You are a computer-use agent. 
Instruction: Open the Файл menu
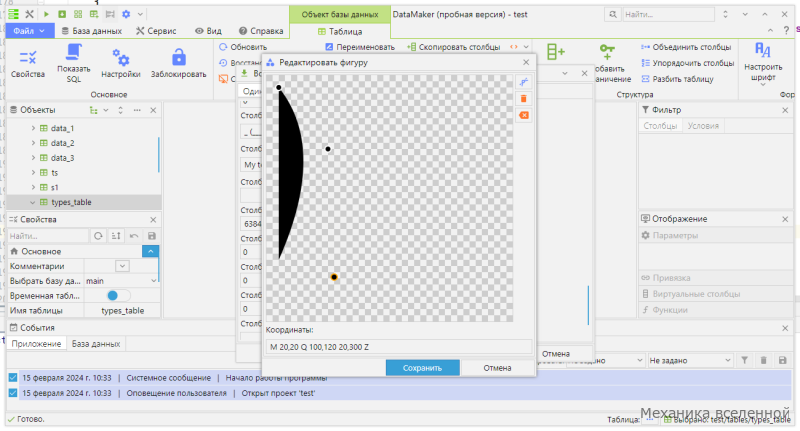click(x=29, y=31)
